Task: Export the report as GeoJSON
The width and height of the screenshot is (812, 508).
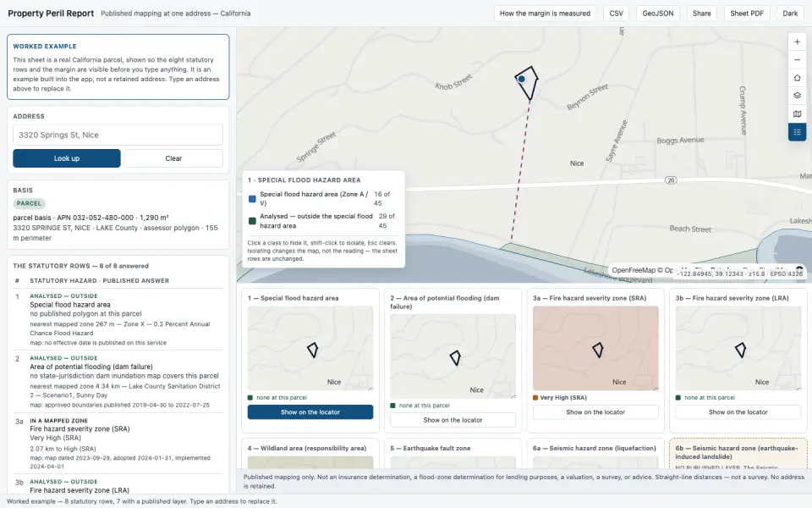Action: 658,14
